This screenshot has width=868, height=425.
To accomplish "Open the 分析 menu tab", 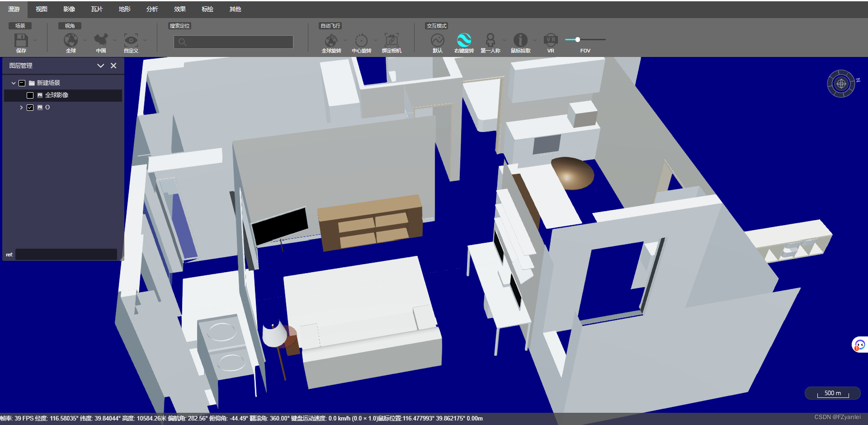I will coord(152,9).
